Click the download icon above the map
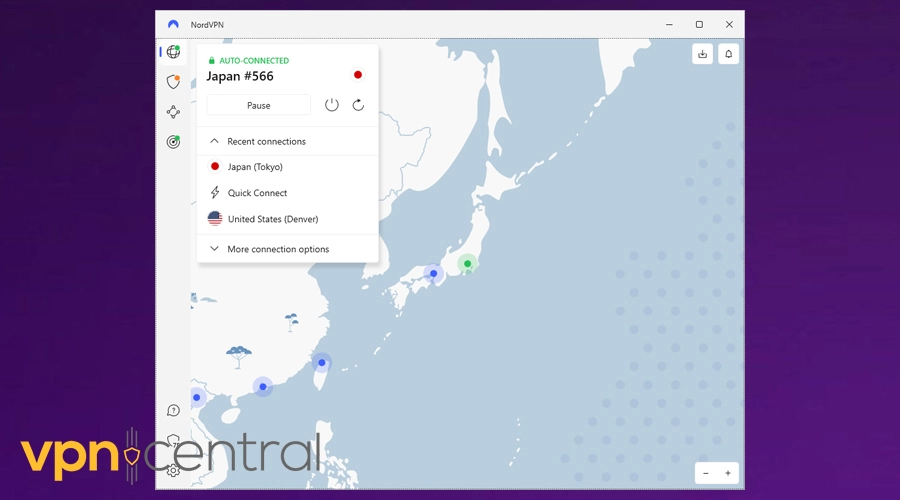The width and height of the screenshot is (900, 500). 703,54
